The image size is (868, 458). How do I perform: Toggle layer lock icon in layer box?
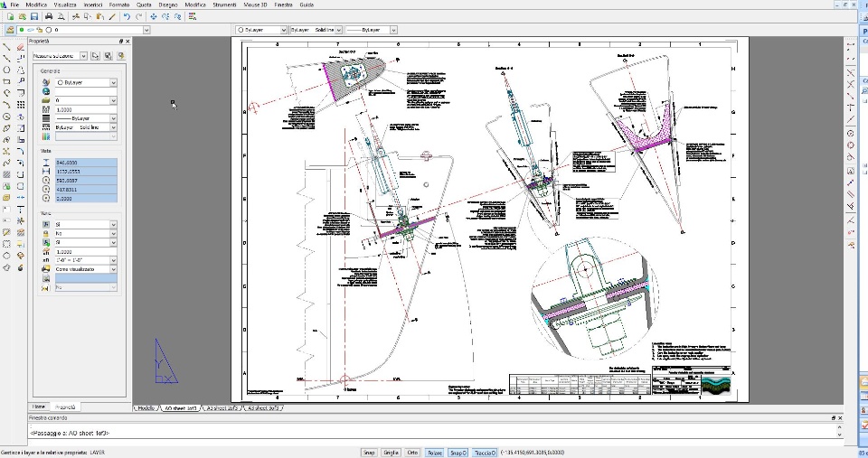tap(39, 30)
